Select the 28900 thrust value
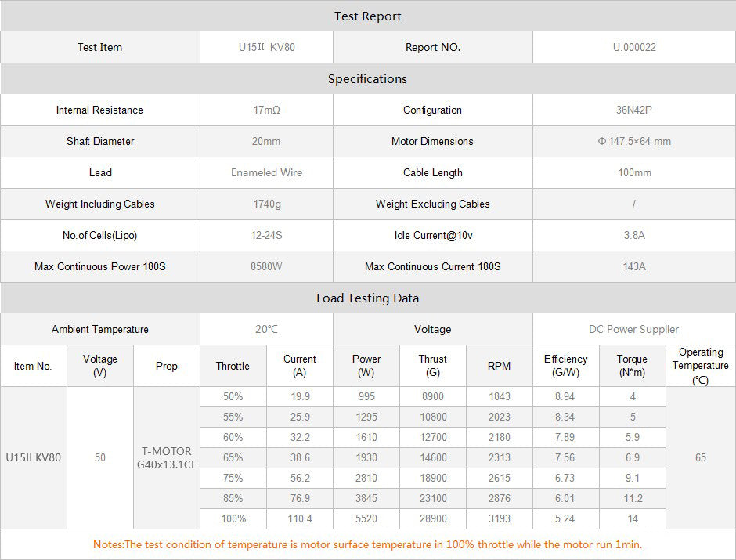The width and height of the screenshot is (736, 560). tap(433, 518)
